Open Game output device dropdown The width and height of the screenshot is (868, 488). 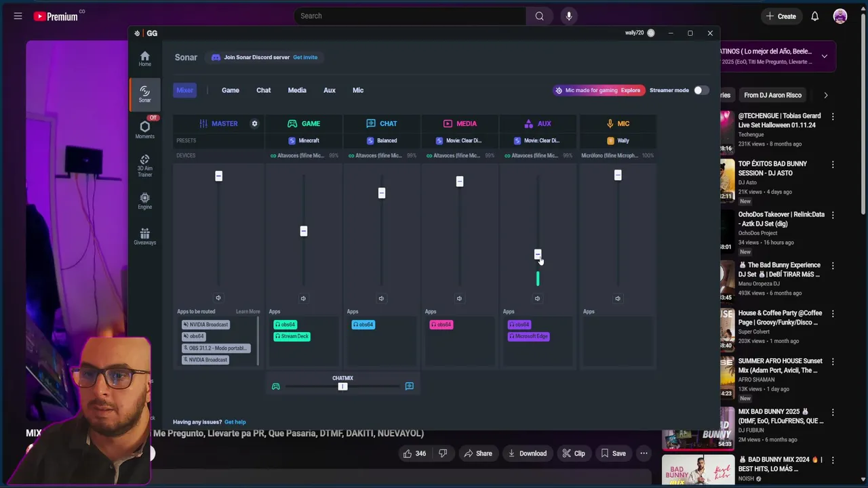[x=304, y=156]
